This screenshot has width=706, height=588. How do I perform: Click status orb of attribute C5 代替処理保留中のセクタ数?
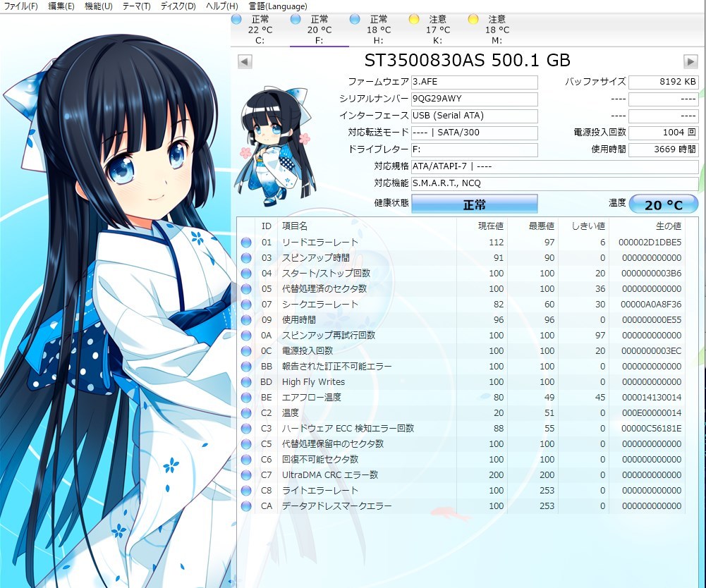pyautogui.click(x=246, y=444)
